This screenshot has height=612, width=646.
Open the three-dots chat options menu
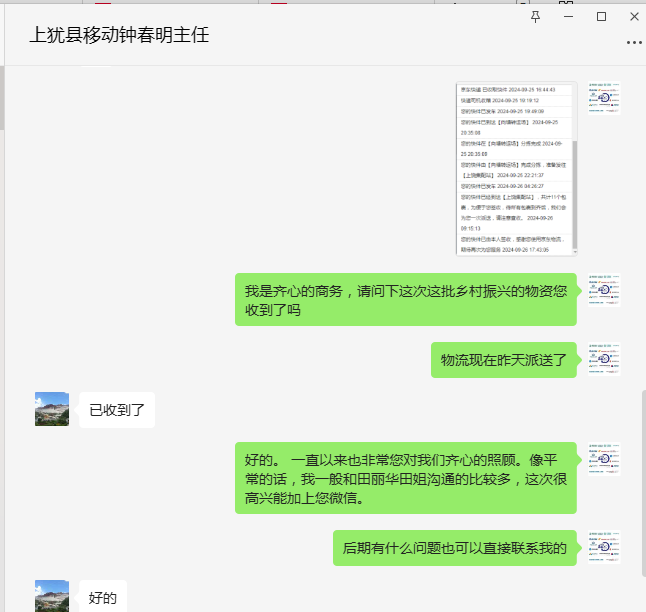point(633,43)
